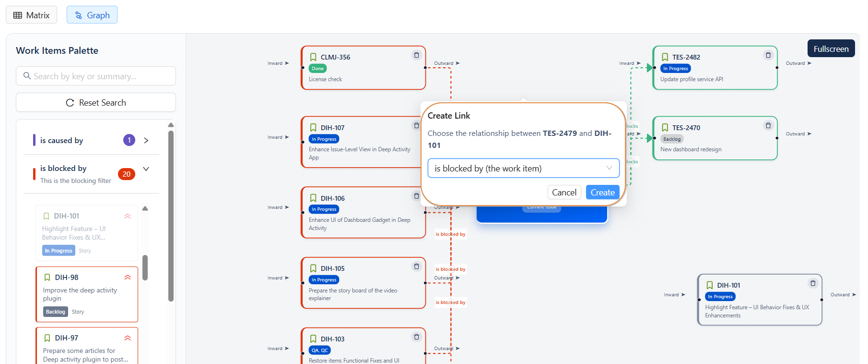Click the trash icon on DIH-105 card

tap(416, 267)
